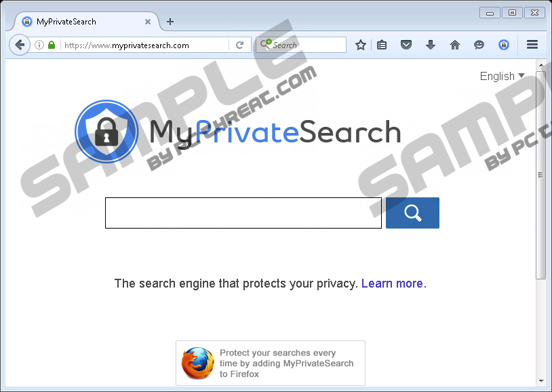Viewport: 552px width, 392px height.
Task: Follow the Learn more link
Action: pos(393,283)
